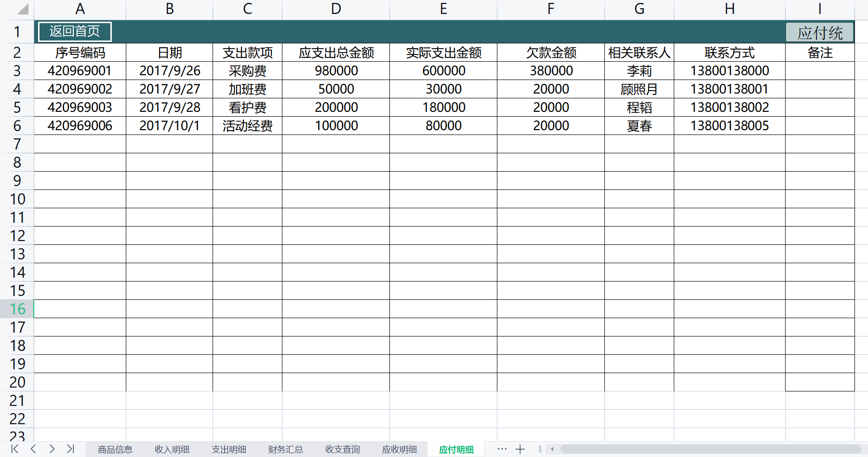
Task: Switch to the 收支查询 sheet tab
Action: pos(342,449)
